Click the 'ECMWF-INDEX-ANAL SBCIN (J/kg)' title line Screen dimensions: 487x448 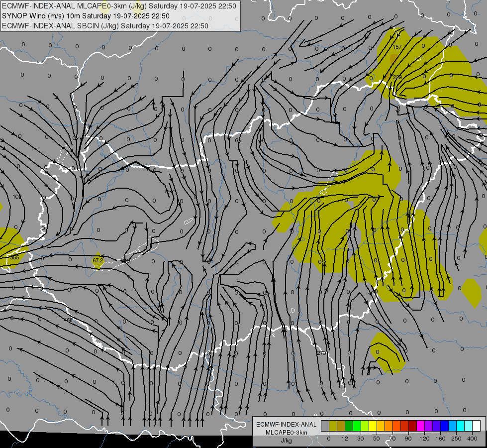pos(105,26)
